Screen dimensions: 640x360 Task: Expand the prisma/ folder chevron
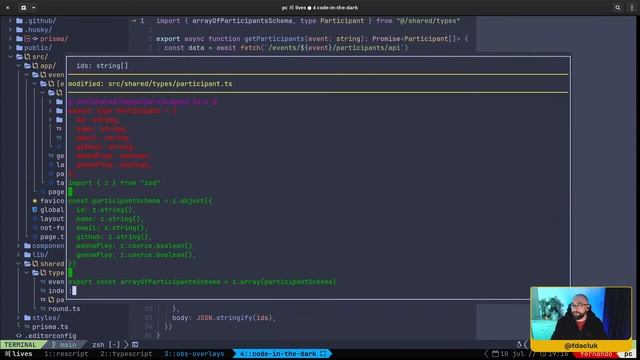pyautogui.click(x=10, y=39)
